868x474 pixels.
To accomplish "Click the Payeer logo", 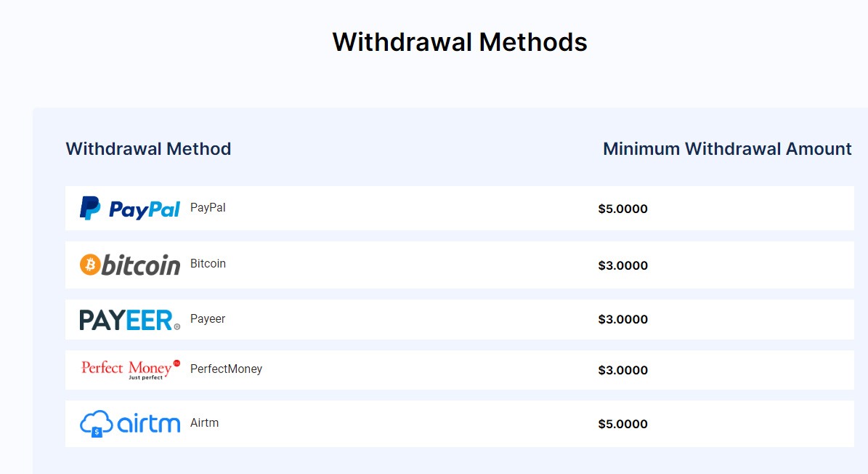I will (x=129, y=320).
